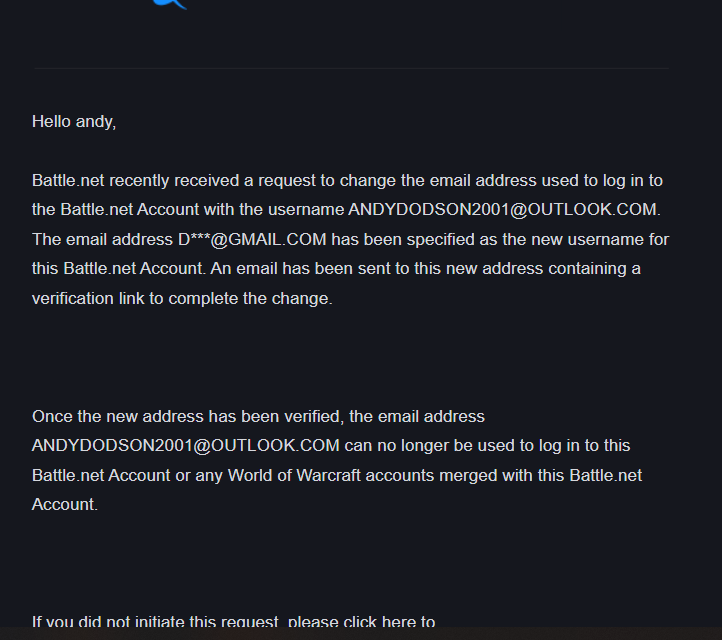Click ANDYDODSON2001@OUTLOOK.COM in the first paragraph
This screenshot has width=722, height=640.
pyautogui.click(x=504, y=210)
